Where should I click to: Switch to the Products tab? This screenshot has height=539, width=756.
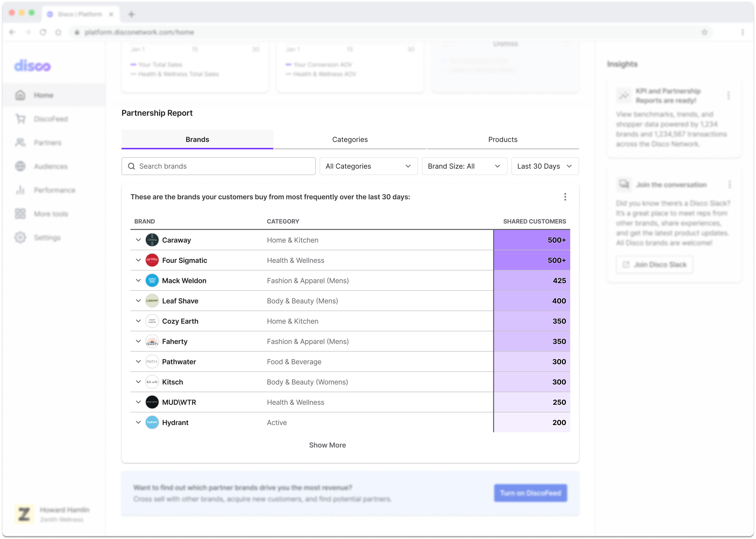tap(503, 139)
